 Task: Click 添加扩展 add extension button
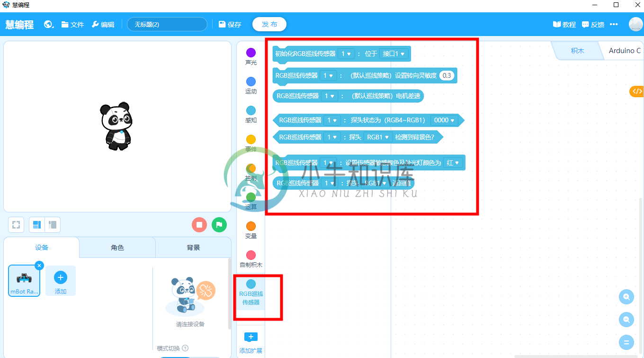click(251, 343)
